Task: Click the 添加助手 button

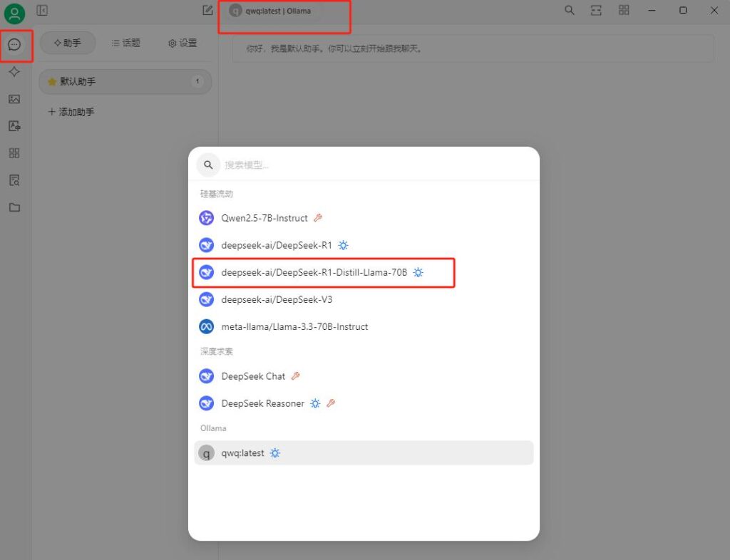Action: (71, 112)
